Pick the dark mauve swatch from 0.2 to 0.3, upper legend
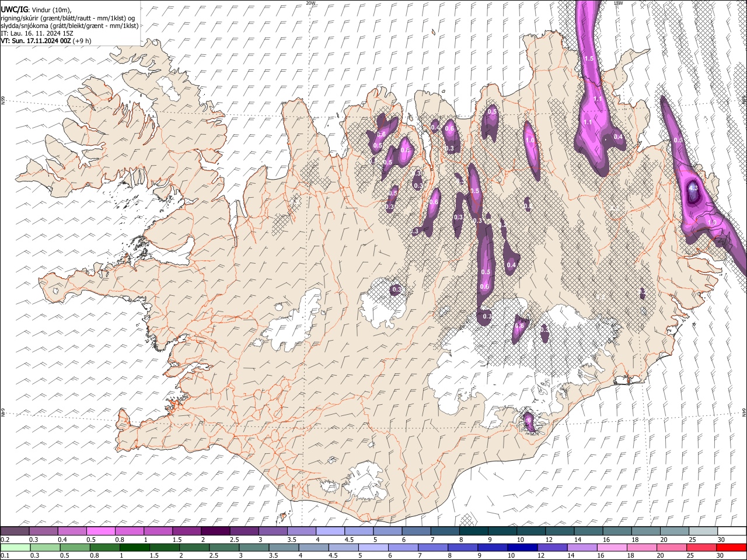Viewport: 747px width, 560px height. [15, 531]
